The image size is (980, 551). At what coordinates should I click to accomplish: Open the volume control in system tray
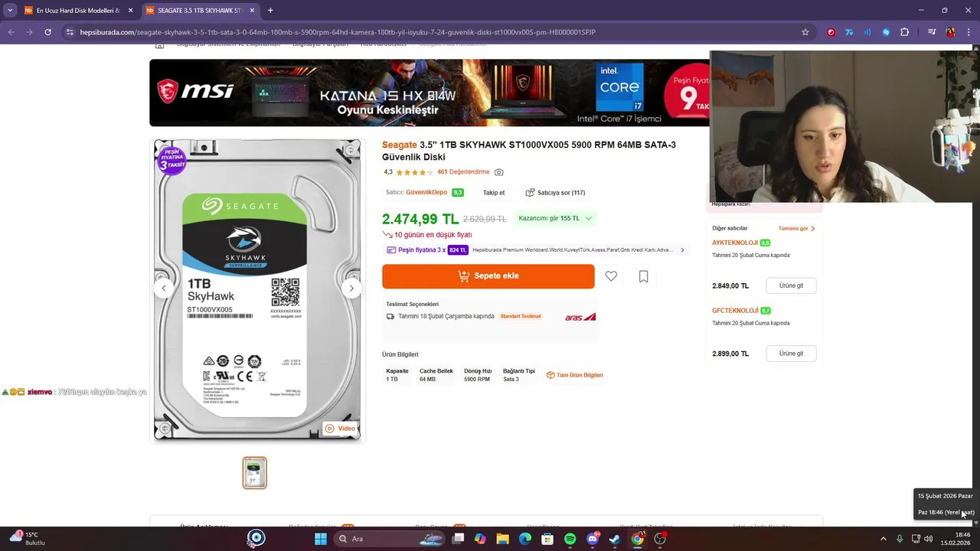pyautogui.click(x=929, y=539)
